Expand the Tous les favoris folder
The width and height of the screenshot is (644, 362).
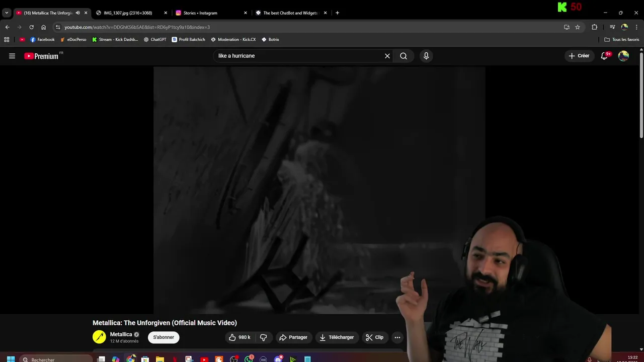[x=622, y=39]
